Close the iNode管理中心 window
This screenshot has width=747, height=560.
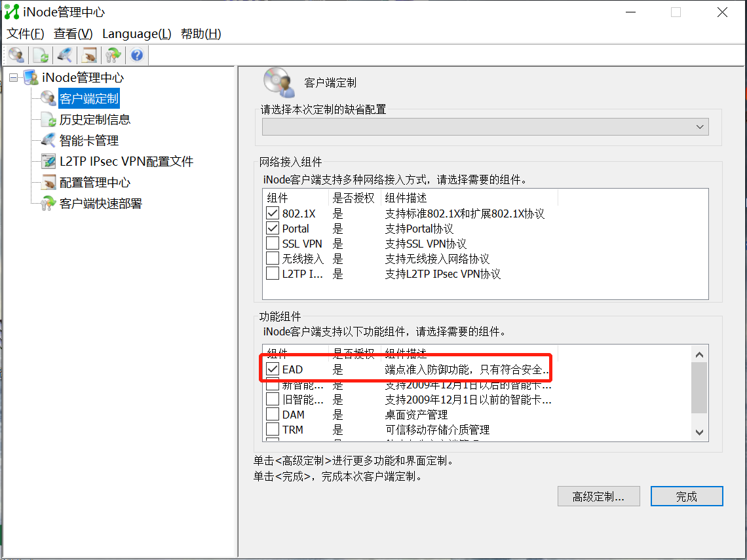pyautogui.click(x=722, y=12)
